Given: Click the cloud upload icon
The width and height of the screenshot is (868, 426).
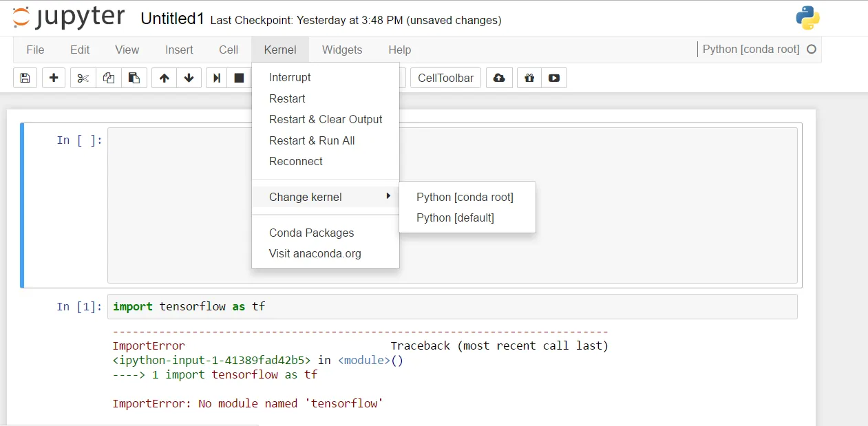Looking at the screenshot, I should pos(499,78).
